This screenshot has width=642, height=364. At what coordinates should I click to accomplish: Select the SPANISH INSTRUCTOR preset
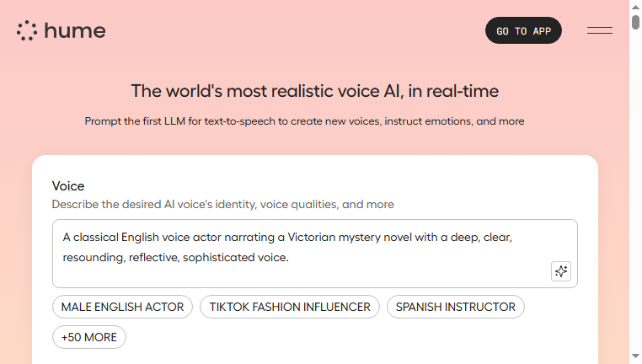point(455,307)
